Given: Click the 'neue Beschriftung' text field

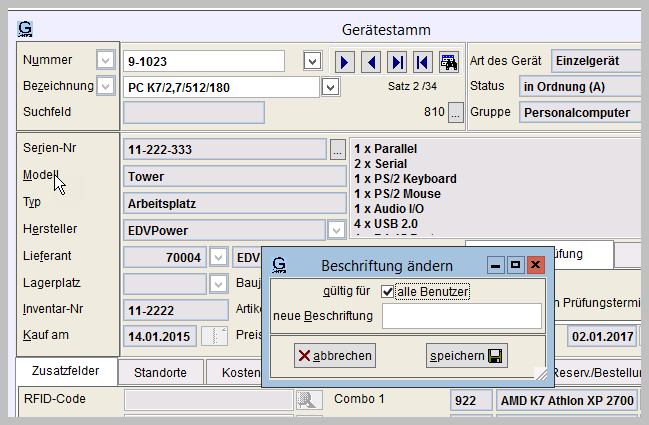Looking at the screenshot, I should click(x=461, y=317).
